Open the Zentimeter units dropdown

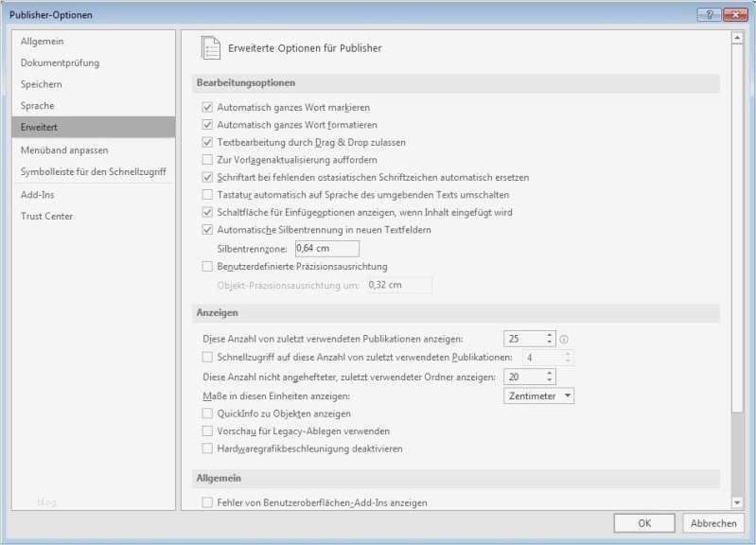[x=538, y=396]
